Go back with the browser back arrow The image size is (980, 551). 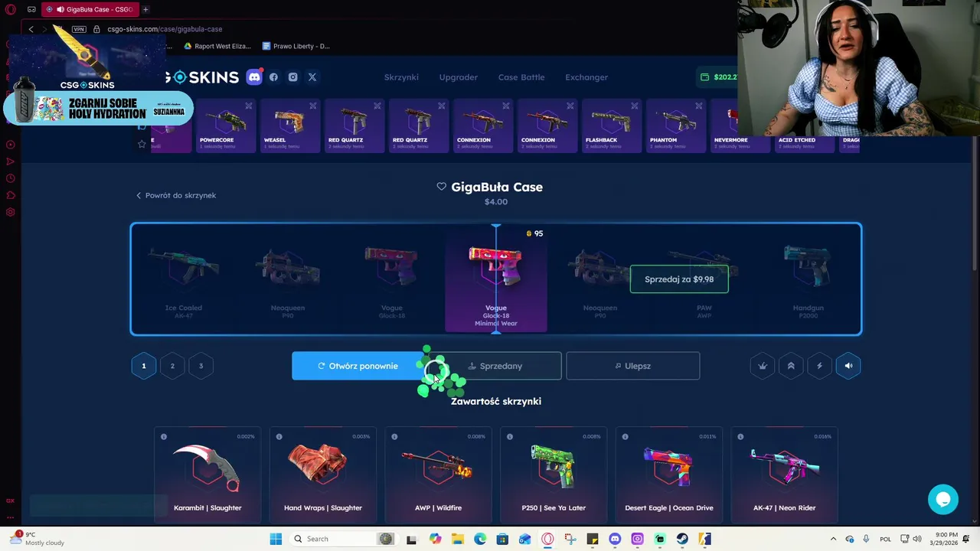pyautogui.click(x=31, y=29)
